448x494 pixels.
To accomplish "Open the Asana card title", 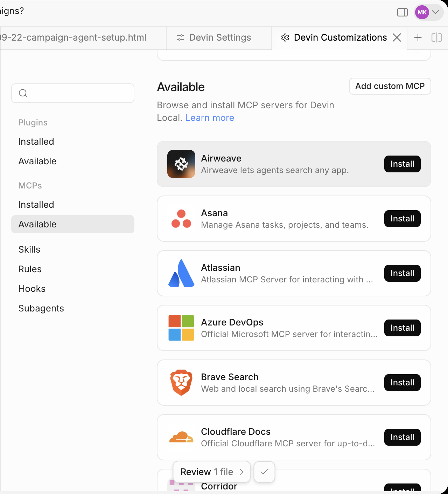I will pos(215,213).
